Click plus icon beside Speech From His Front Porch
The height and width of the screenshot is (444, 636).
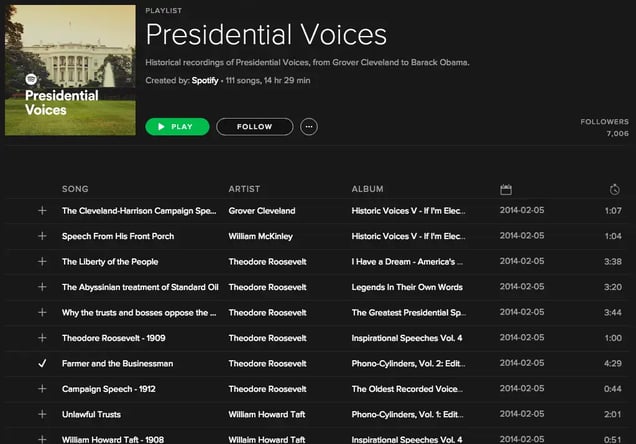pyautogui.click(x=42, y=236)
